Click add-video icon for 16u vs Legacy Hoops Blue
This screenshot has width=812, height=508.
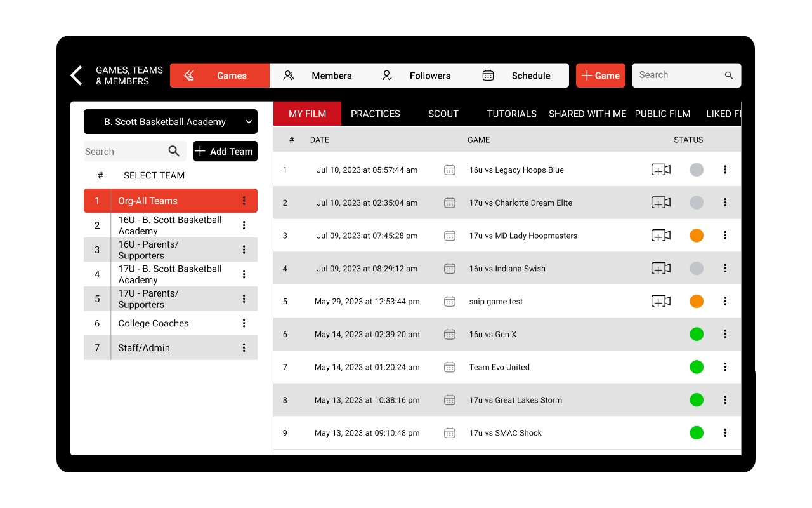[661, 170]
